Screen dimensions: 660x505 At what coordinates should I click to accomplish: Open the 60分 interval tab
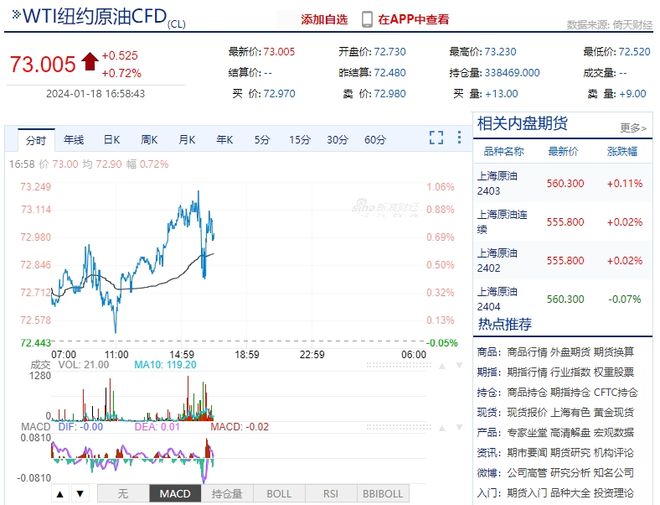coord(375,140)
